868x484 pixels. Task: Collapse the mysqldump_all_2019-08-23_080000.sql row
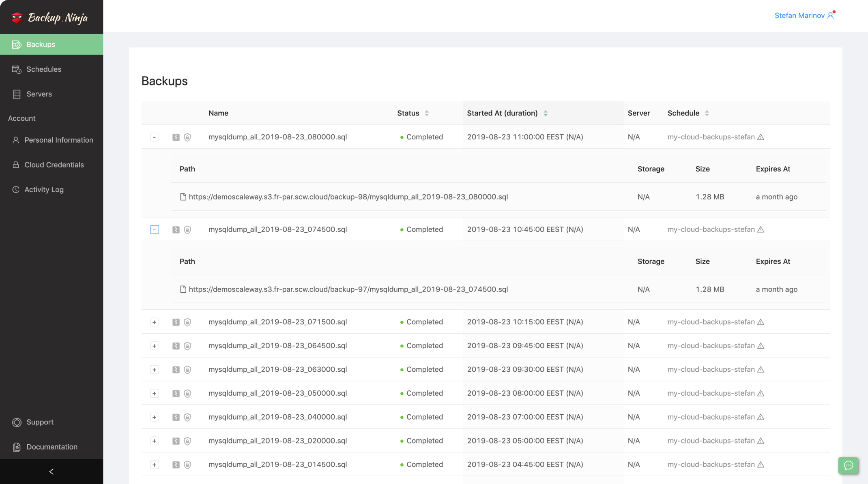pos(154,137)
